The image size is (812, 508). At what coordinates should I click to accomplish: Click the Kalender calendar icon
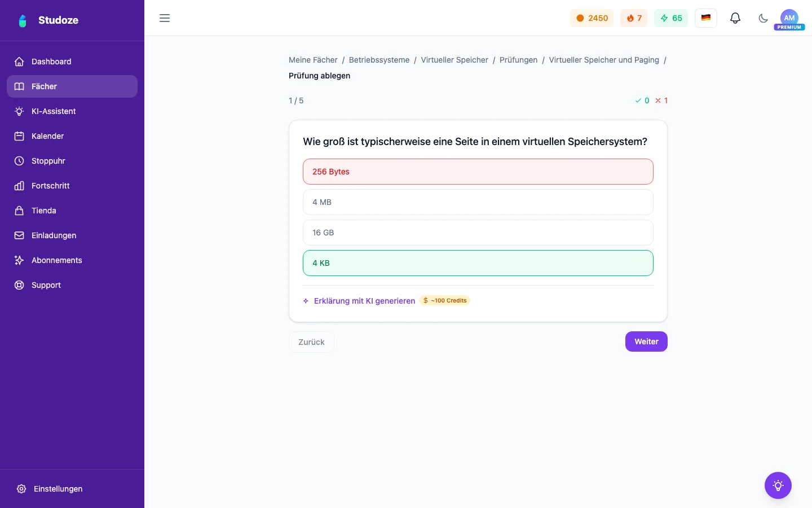tap(19, 136)
